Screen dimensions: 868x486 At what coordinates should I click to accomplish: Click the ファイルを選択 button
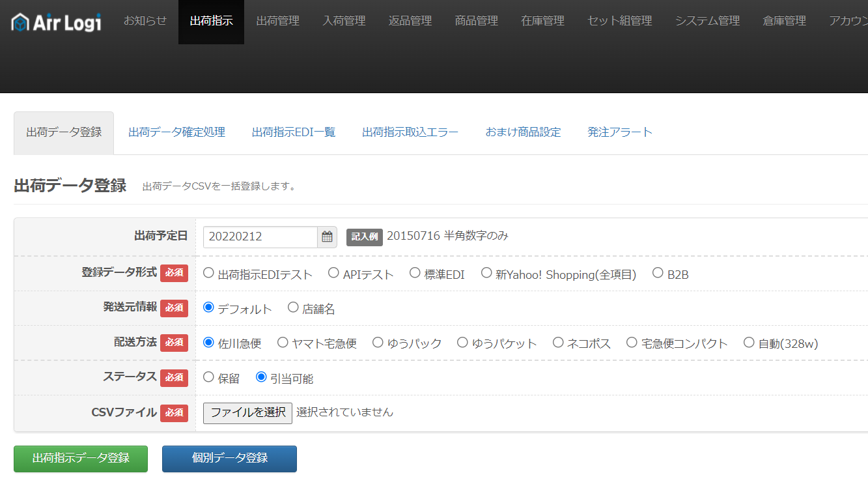(x=247, y=412)
